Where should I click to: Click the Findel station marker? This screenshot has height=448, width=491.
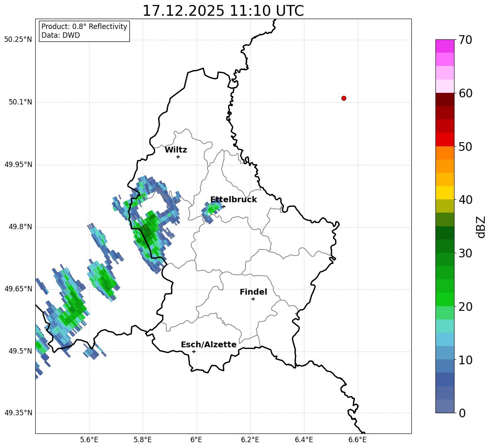(253, 299)
